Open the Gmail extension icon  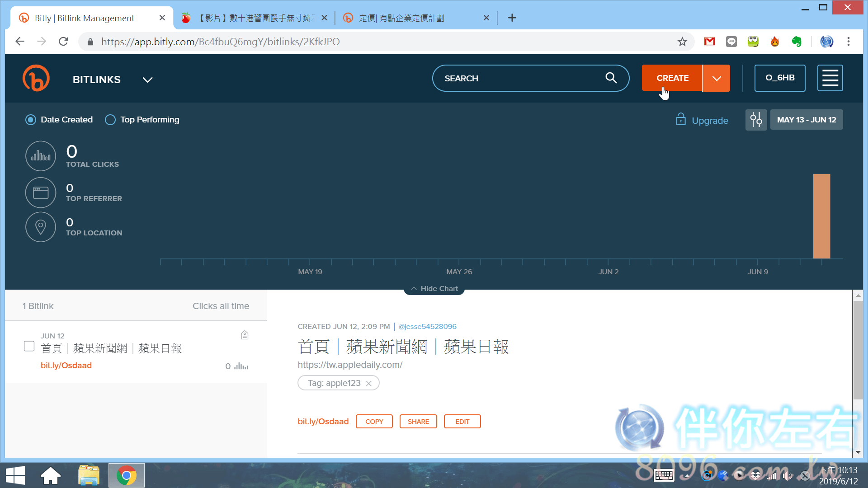point(710,42)
